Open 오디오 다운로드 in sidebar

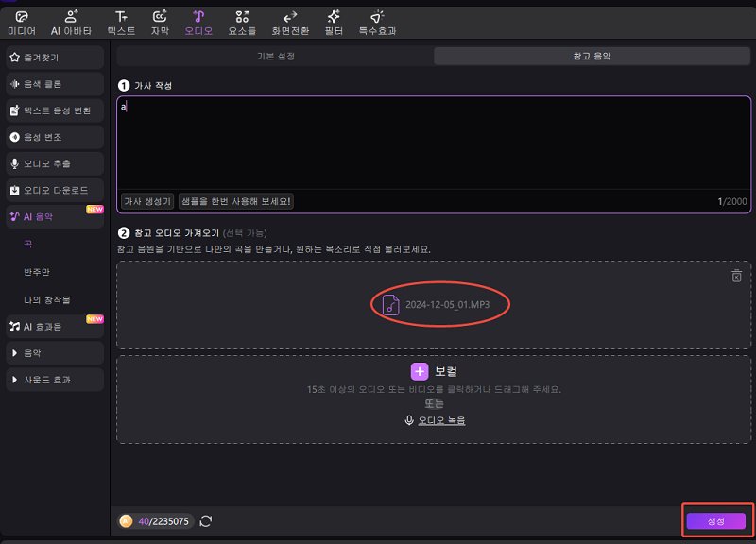[55, 190]
